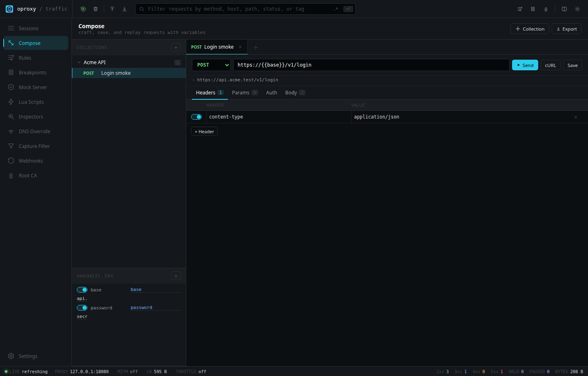The width and height of the screenshot is (588, 376).
Task: Click the THROTTLE off status entry
Action: click(x=191, y=372)
